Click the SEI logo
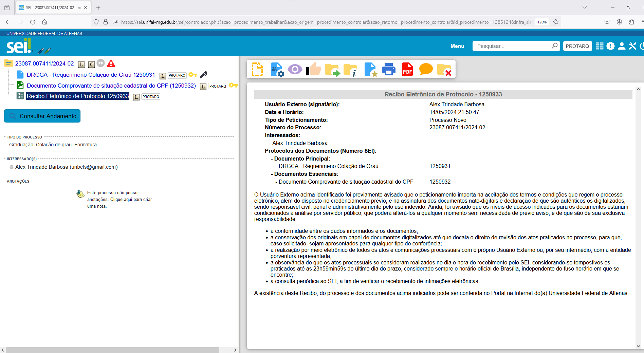 19,46
